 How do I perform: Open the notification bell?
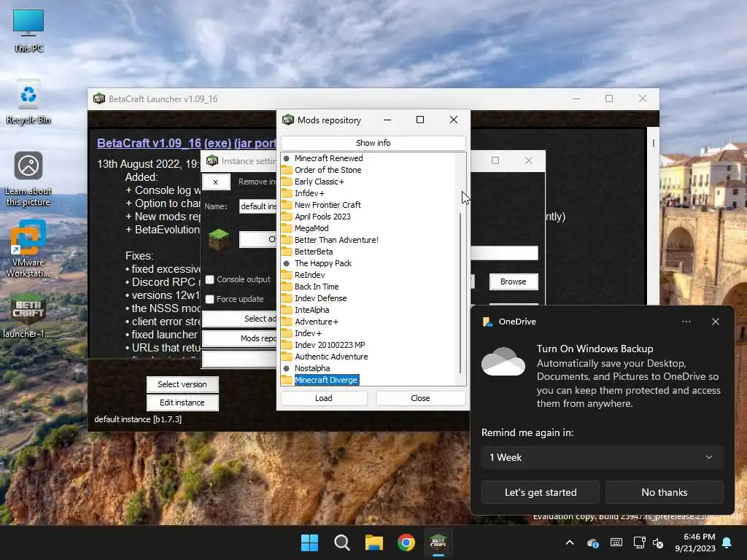point(727,542)
